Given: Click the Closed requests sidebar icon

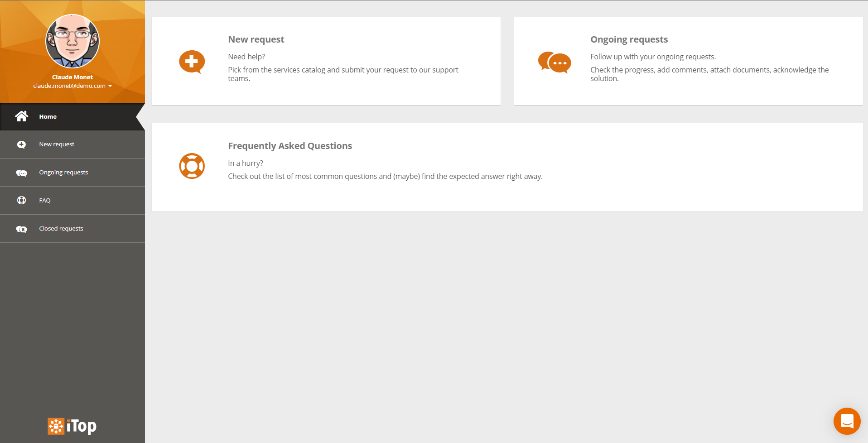Looking at the screenshot, I should (21, 229).
